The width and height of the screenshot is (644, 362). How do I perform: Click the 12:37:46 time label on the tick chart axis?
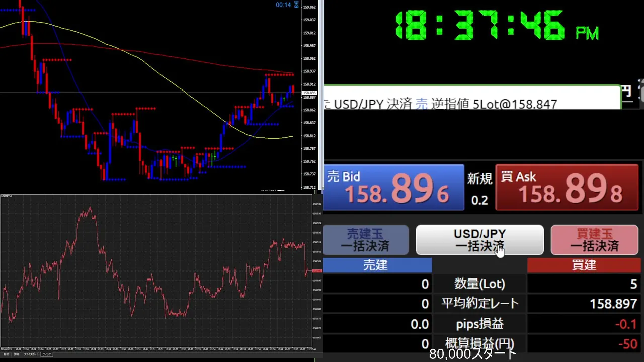pyautogui.click(x=311, y=349)
